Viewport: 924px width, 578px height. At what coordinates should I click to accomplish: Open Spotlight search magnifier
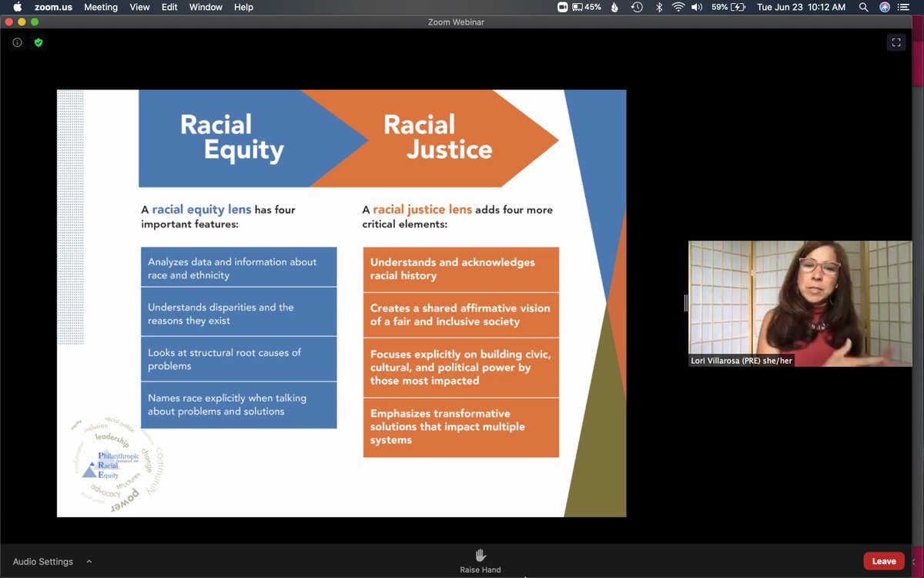[864, 7]
